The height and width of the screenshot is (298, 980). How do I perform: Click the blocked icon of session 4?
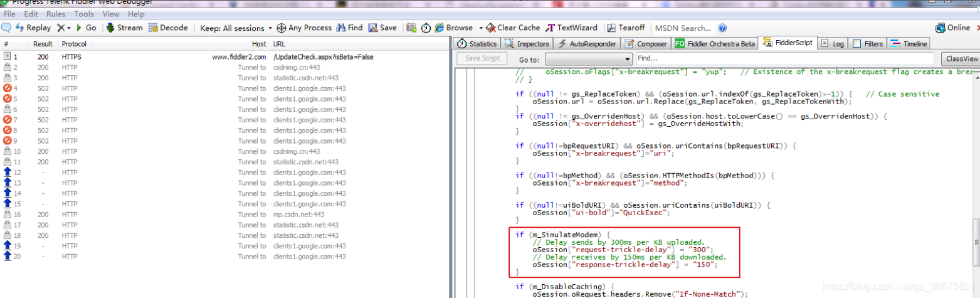(8, 88)
